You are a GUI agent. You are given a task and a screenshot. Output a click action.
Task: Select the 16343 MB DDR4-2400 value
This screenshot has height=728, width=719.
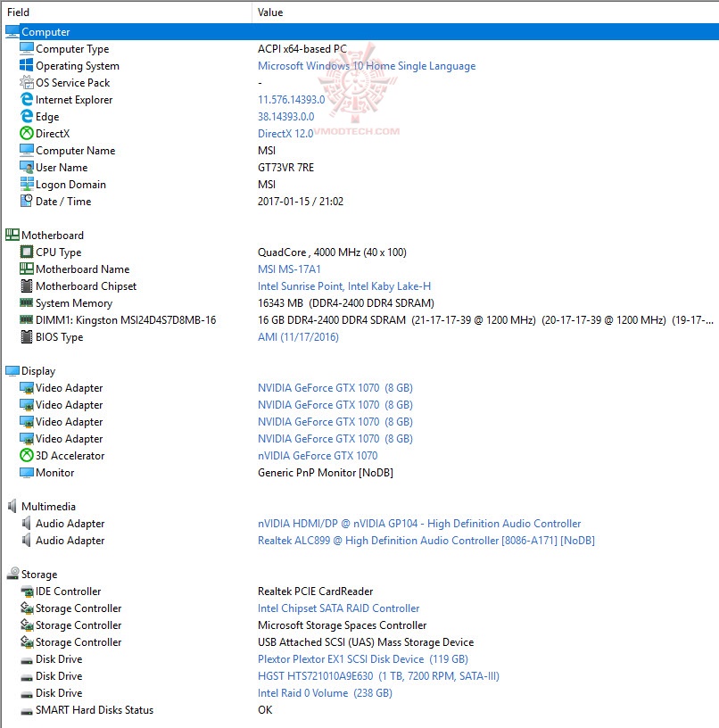(346, 303)
